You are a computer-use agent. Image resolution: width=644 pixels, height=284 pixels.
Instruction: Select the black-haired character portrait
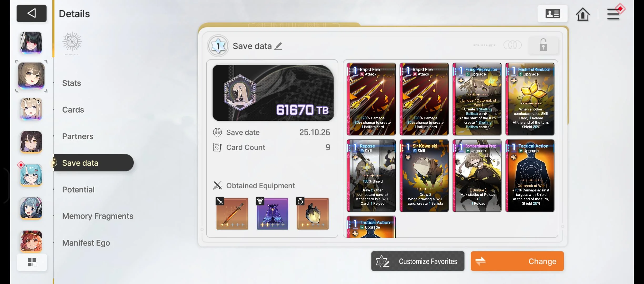31,43
